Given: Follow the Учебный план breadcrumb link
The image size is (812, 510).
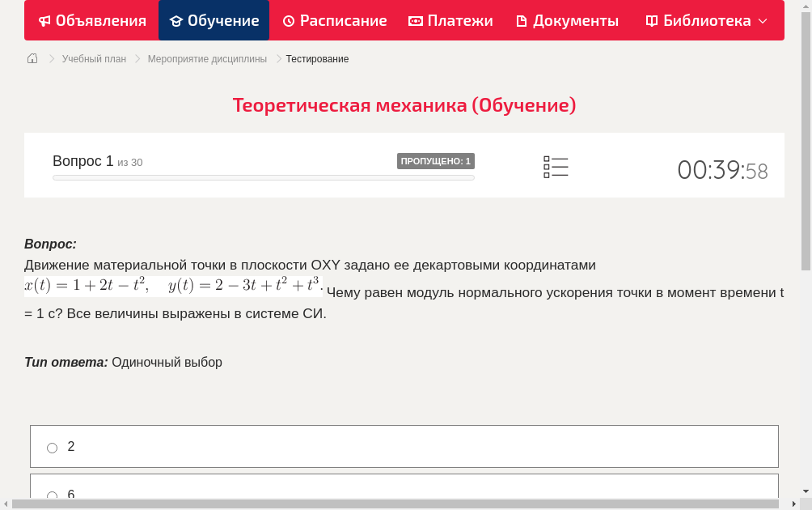Looking at the screenshot, I should (x=94, y=58).
